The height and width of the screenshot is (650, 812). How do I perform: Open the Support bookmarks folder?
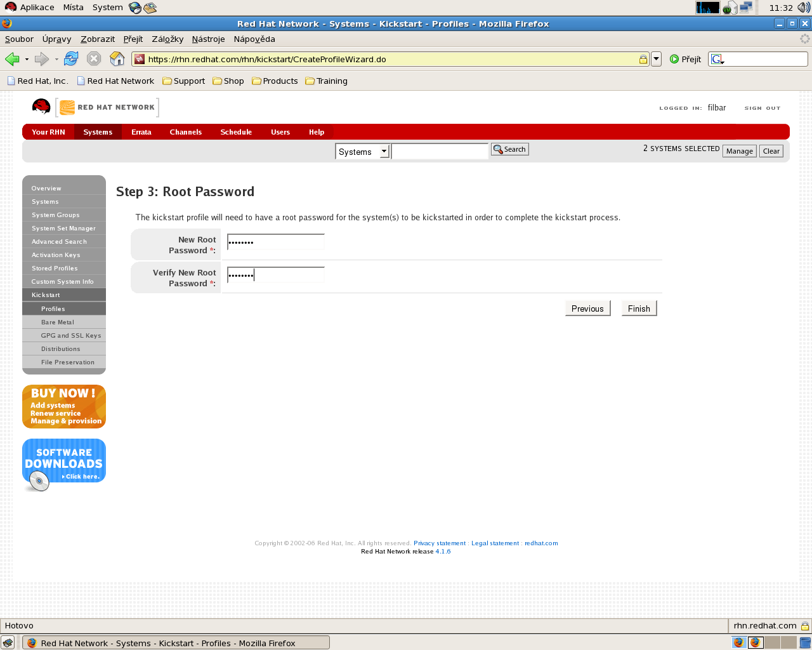click(183, 81)
